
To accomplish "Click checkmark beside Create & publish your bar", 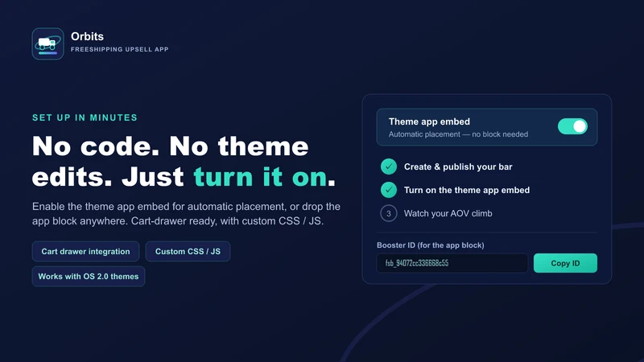I will (x=389, y=167).
